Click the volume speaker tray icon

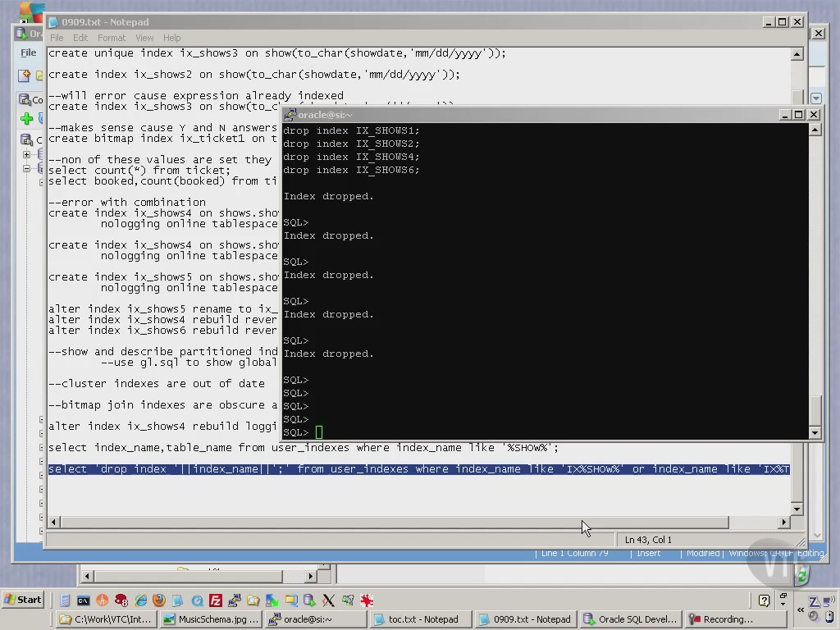coord(814,617)
